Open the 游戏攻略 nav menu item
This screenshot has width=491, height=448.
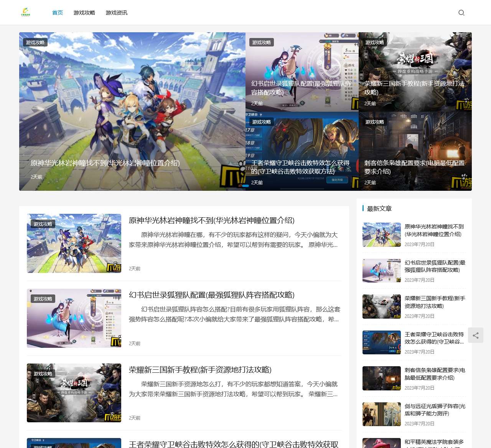pyautogui.click(x=84, y=13)
